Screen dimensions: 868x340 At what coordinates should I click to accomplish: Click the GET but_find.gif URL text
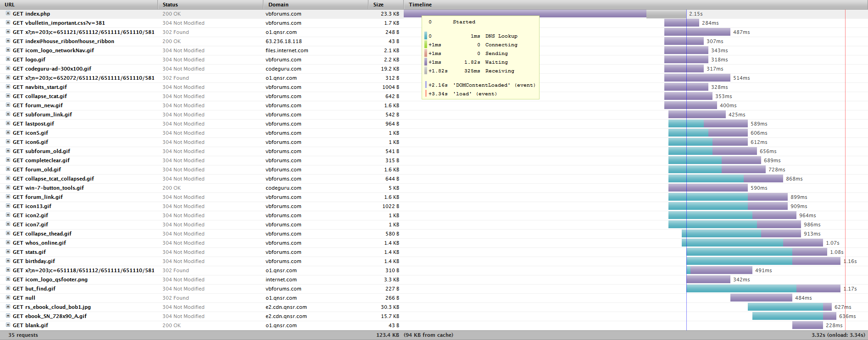34,289
